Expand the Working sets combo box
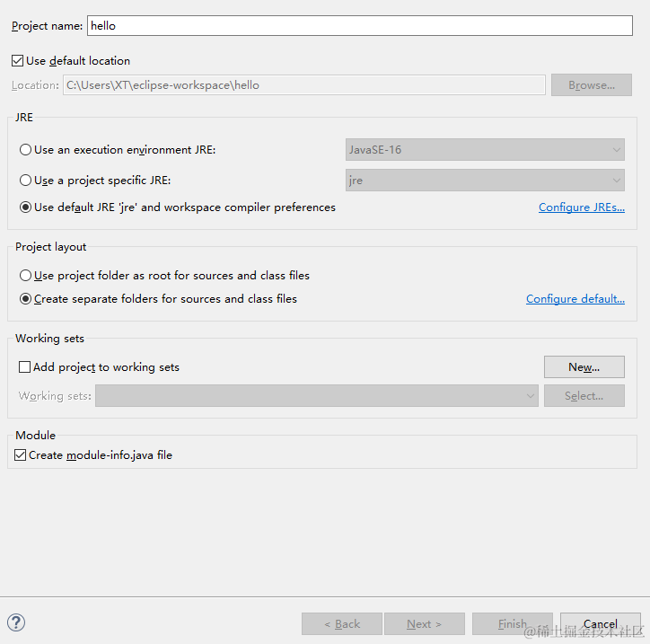The image size is (650, 644). click(x=317, y=395)
